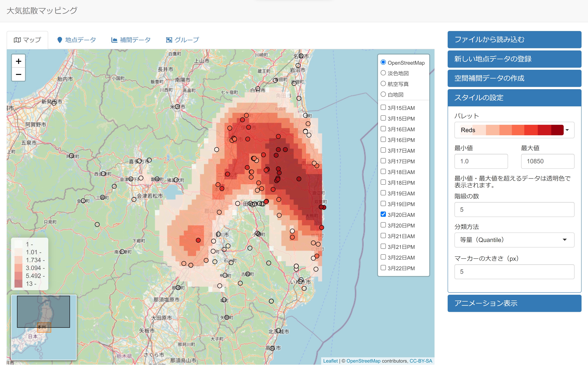Open the Reds palette dropdown
Image resolution: width=588 pixels, height=368 pixels.
point(514,130)
